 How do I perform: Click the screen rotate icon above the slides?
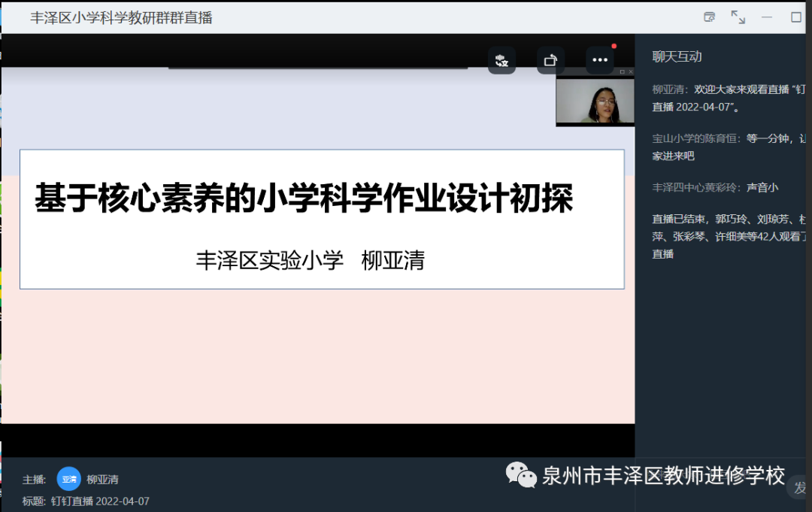(x=550, y=59)
